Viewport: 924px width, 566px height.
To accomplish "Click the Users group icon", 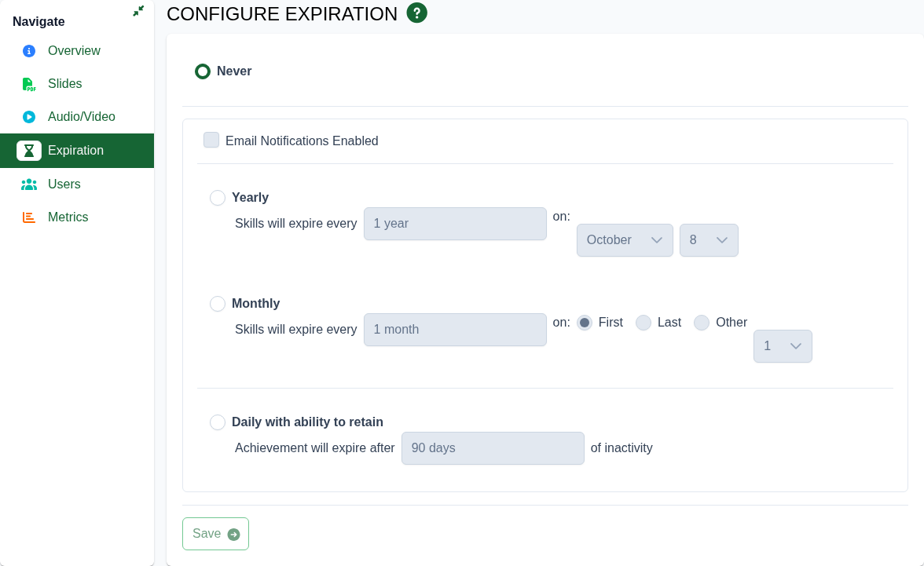I will coord(29,184).
